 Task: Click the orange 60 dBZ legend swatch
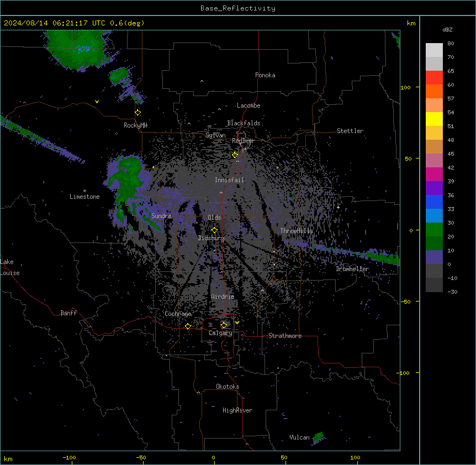[x=434, y=91]
